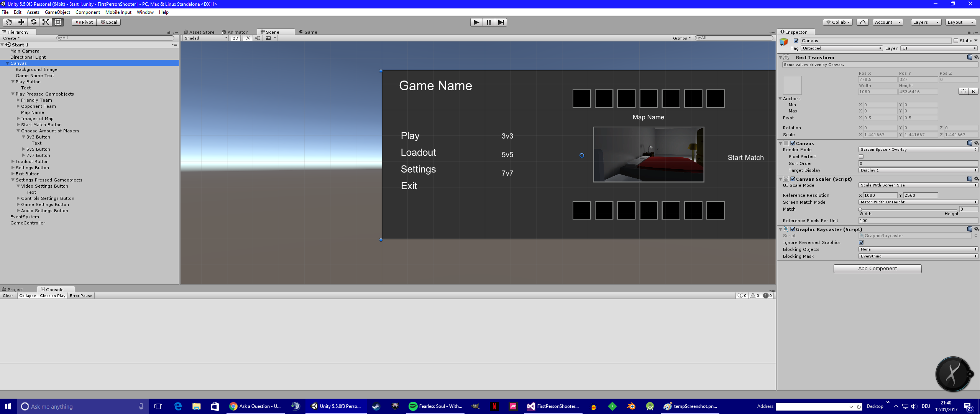
Task: Toggle the Canvas object active checkbox
Action: [796, 41]
